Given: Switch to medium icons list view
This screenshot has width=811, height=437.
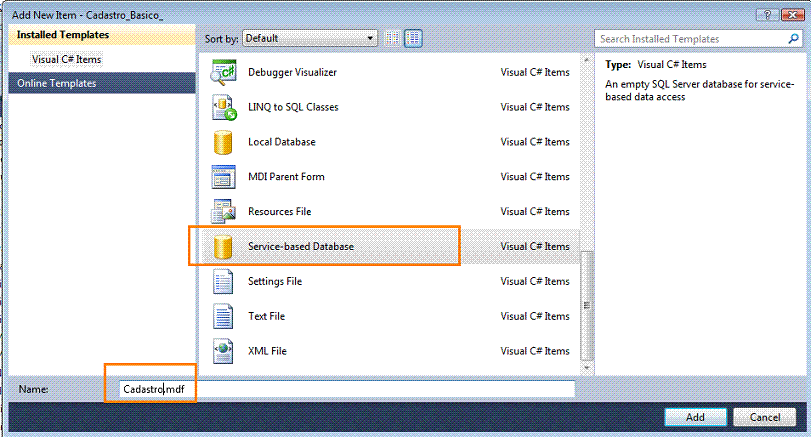Looking at the screenshot, I should coord(413,38).
